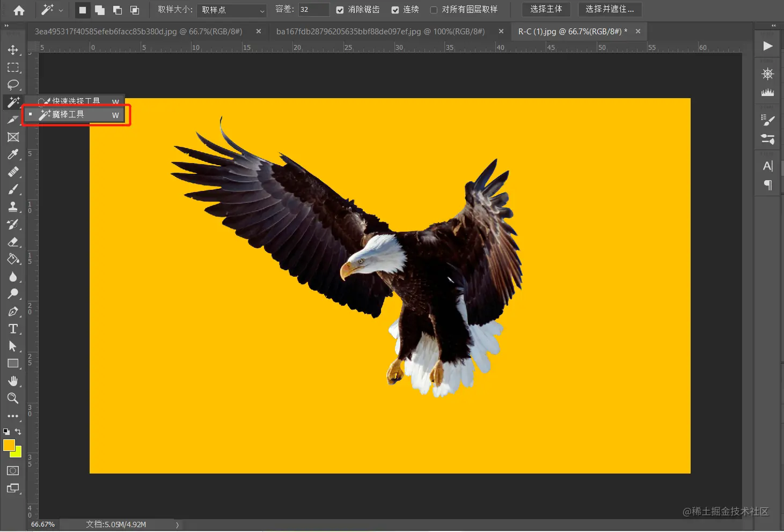The width and height of the screenshot is (784, 532).
Task: Expand the tools panel to two columns
Action: (6, 25)
